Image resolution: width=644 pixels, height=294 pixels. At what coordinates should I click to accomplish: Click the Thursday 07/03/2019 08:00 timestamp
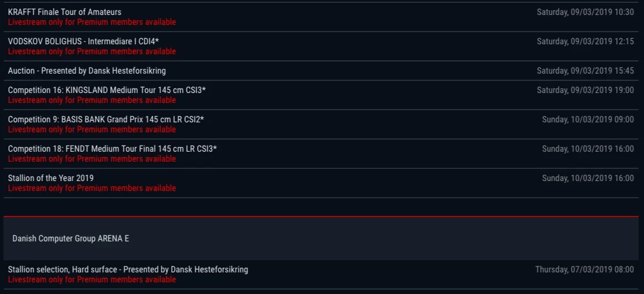(584, 270)
